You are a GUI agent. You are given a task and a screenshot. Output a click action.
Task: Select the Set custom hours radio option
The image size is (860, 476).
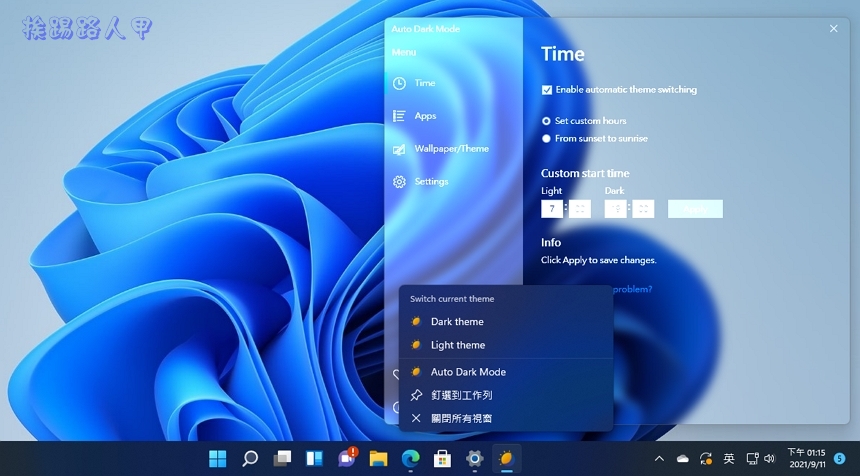click(546, 121)
